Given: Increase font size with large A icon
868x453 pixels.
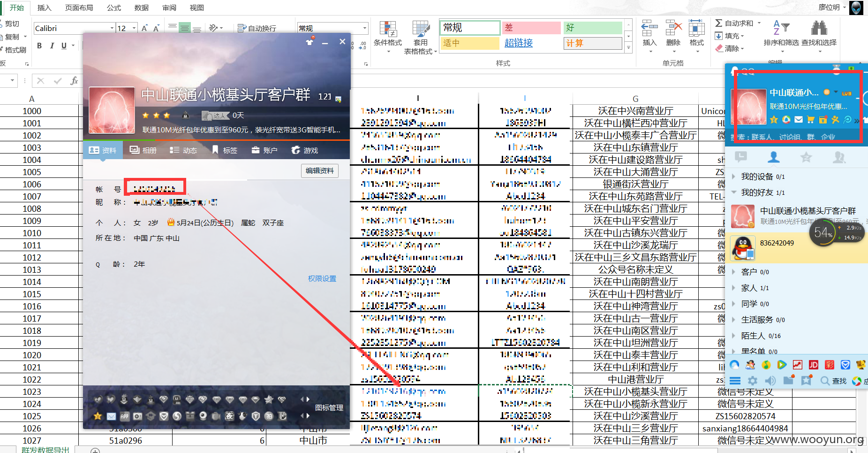Looking at the screenshot, I should [x=144, y=28].
